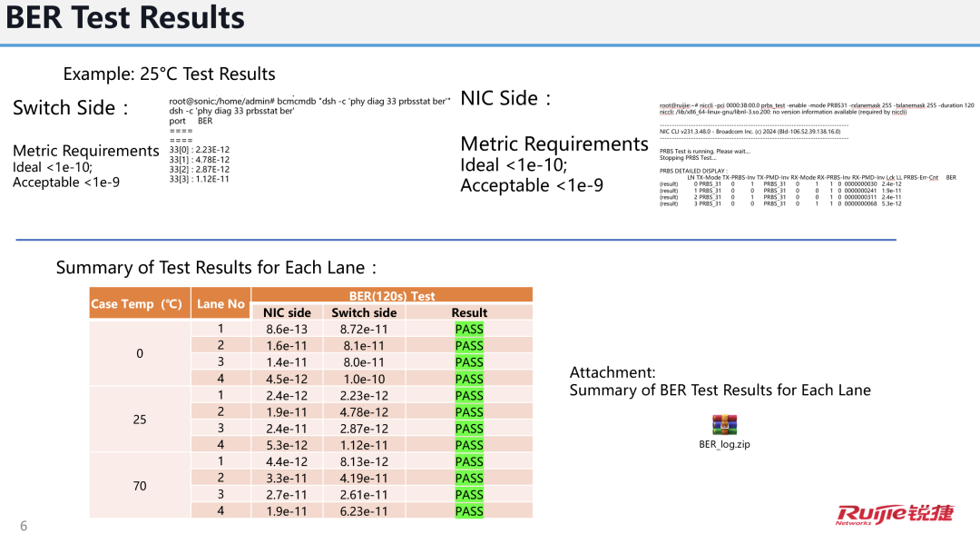This screenshot has height=534, width=980.
Task: Click PASS result in the 6.23e-11 row
Action: coord(469,511)
